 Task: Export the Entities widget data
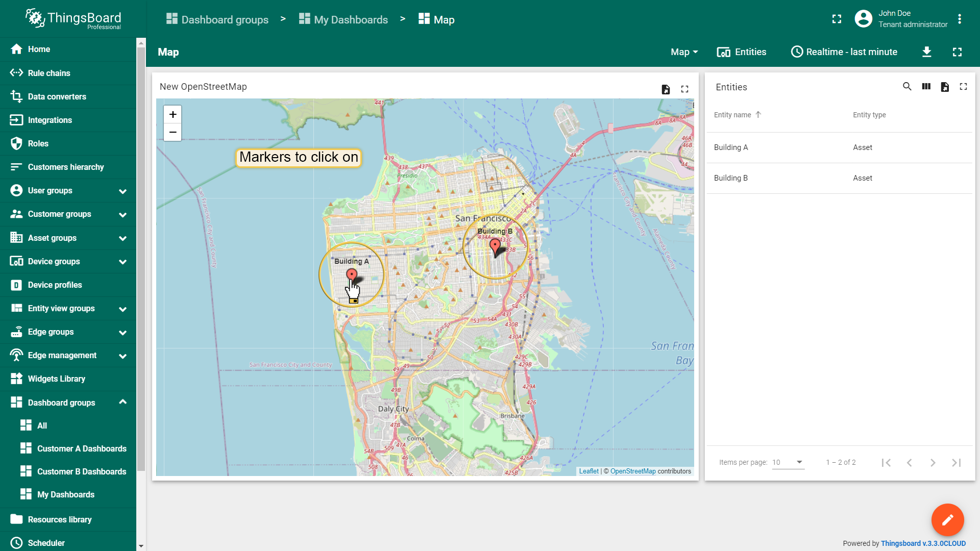click(945, 87)
